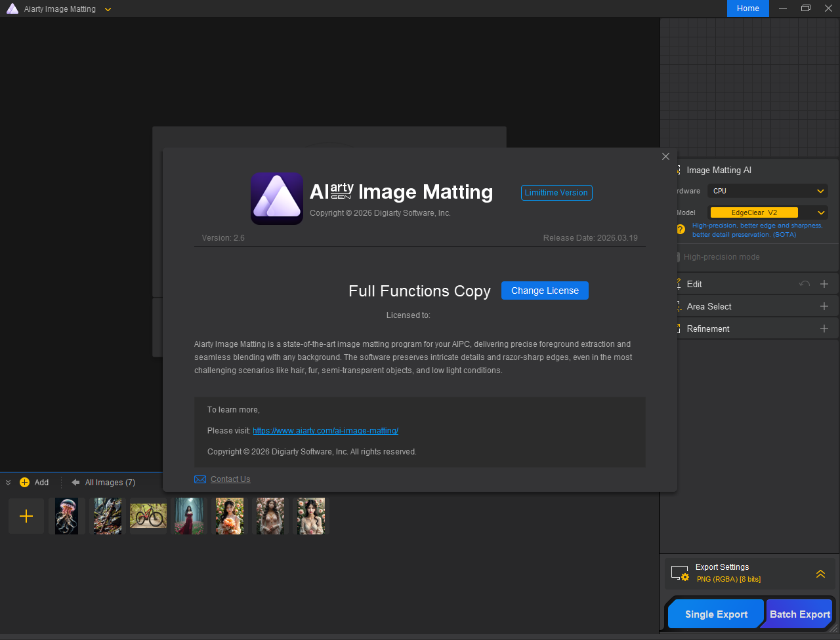Minimize the Aiarty Image Matting window
Screen dimensions: 840x640
pyautogui.click(x=782, y=9)
